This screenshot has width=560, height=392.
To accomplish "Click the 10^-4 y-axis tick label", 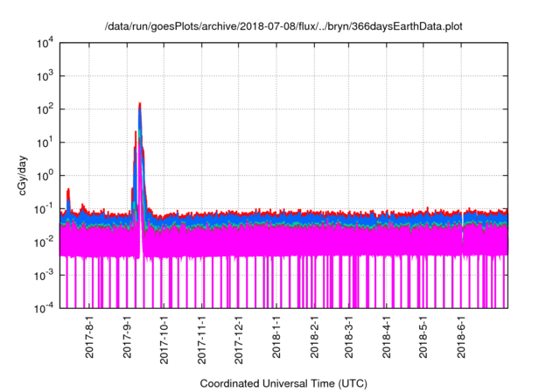I will [x=44, y=308].
